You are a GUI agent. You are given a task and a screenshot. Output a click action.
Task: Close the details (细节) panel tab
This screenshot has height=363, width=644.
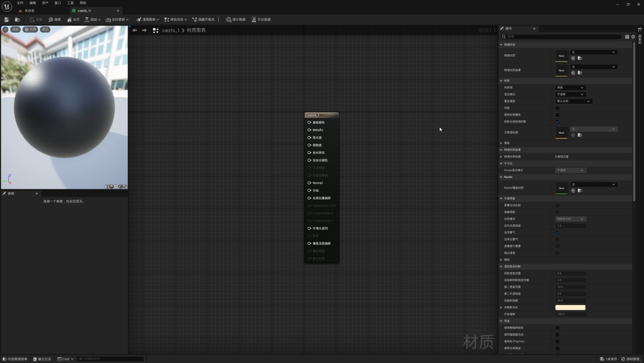coord(534,29)
